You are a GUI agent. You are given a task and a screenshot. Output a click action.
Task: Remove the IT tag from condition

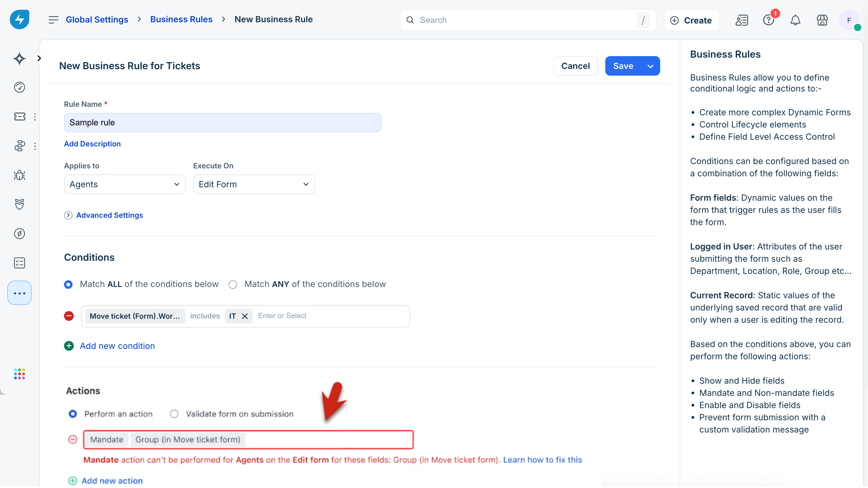(x=245, y=316)
